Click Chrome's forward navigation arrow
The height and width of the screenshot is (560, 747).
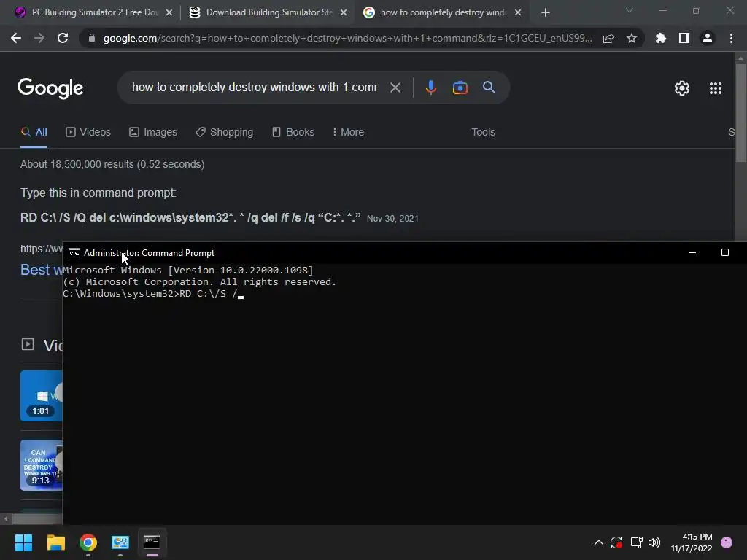tap(39, 38)
